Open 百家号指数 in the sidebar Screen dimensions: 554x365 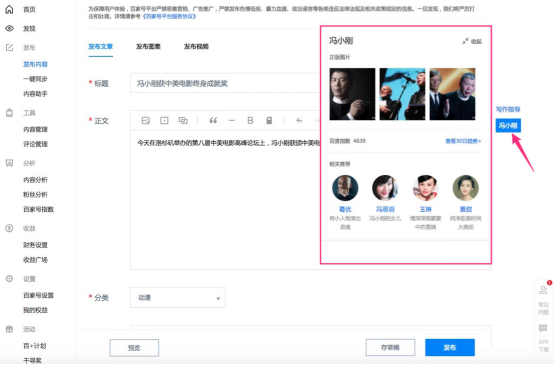pyautogui.click(x=39, y=209)
